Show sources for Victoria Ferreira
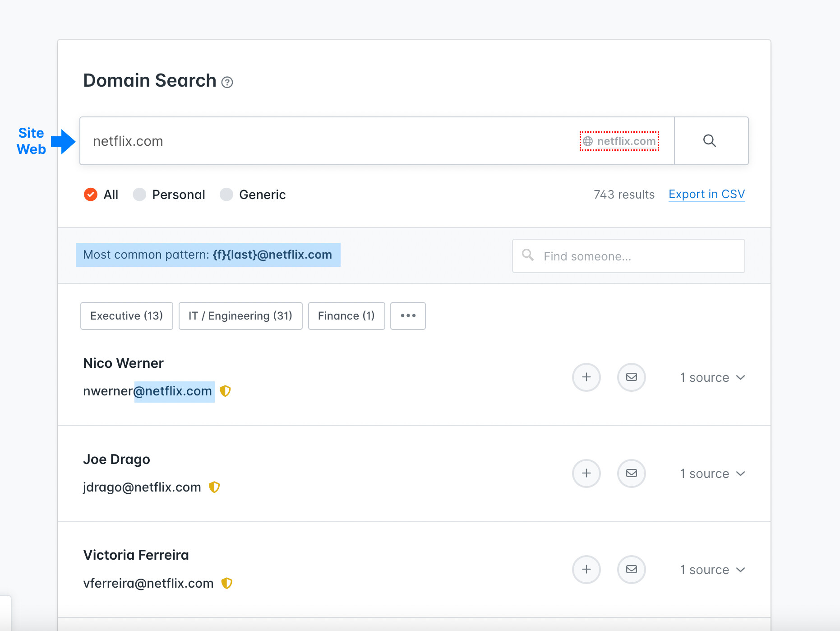The height and width of the screenshot is (631, 840). (x=712, y=570)
